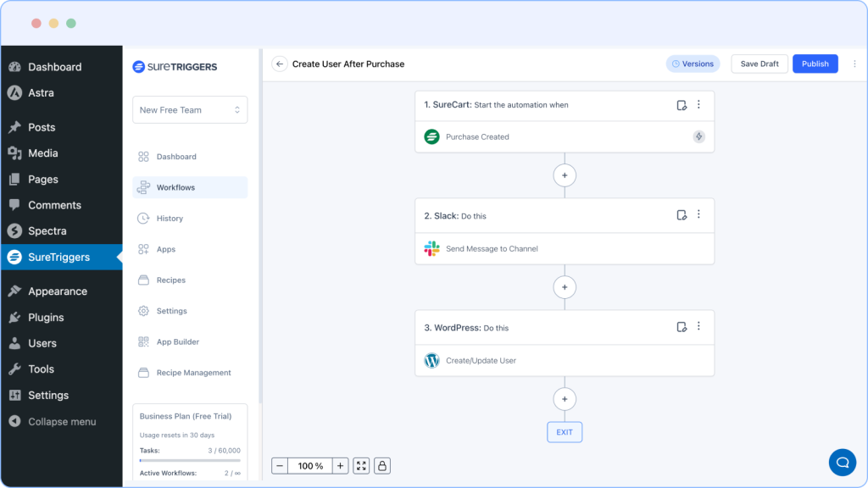This screenshot has width=868, height=488.
Task: Click the plus node between Slack and WordPress steps
Action: [565, 286]
